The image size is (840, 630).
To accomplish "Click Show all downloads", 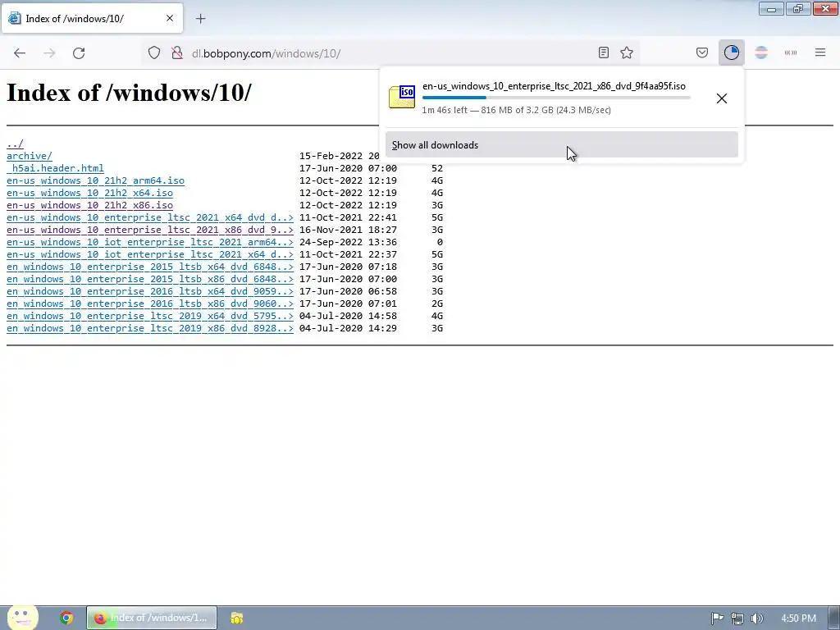I will 561,144.
